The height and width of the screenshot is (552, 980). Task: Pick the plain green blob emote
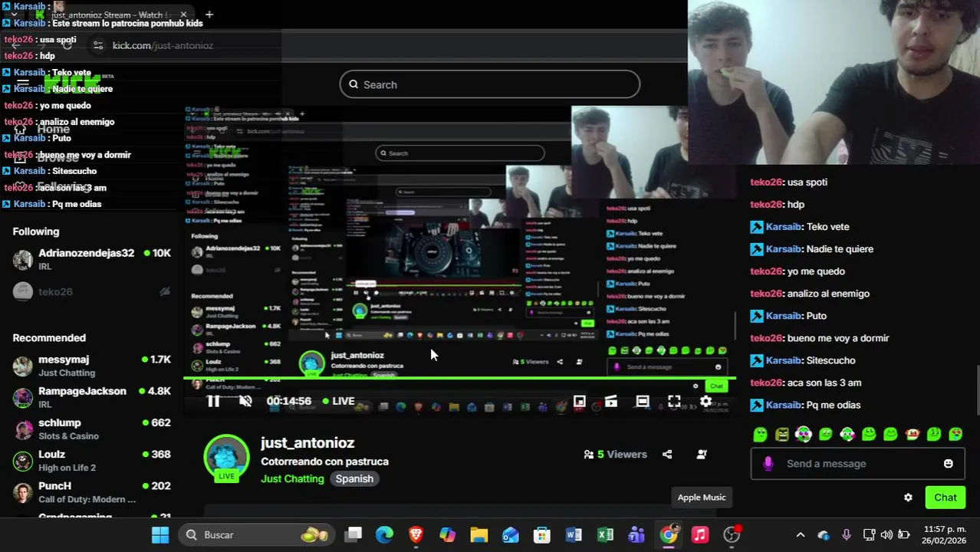pyautogui.click(x=760, y=435)
